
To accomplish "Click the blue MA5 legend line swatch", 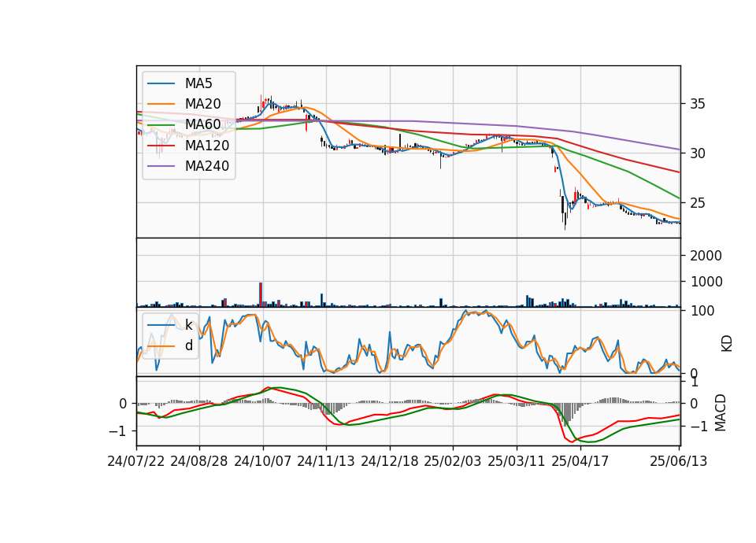I will pos(161,84).
